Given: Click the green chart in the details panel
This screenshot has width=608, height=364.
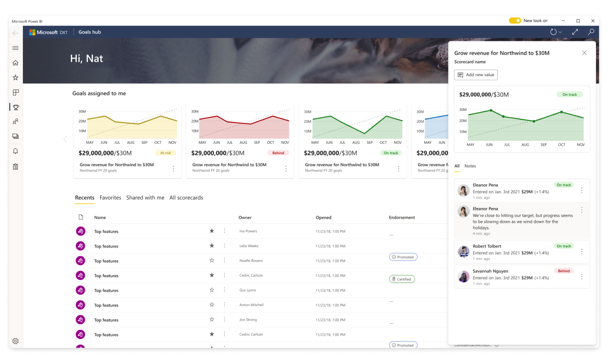Looking at the screenshot, I should pyautogui.click(x=522, y=126).
